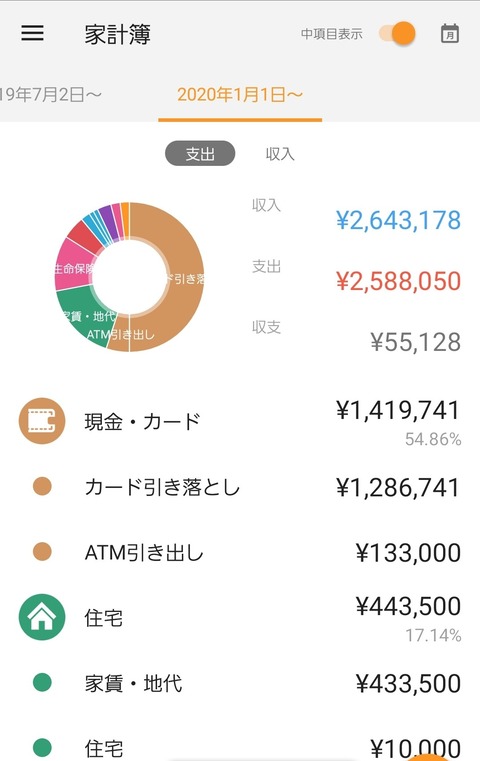Select the brown dot beside カード引き落とし
480x761 pixels.
coord(42,486)
